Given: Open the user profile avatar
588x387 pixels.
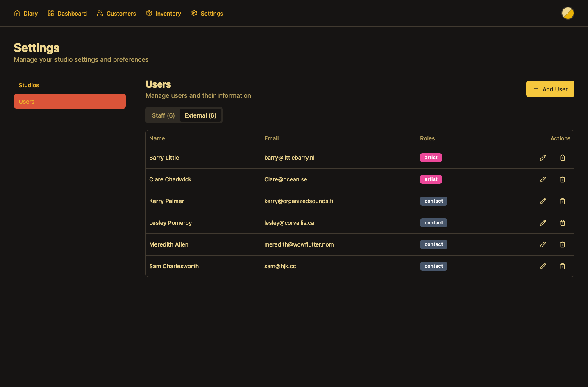Looking at the screenshot, I should point(568,13).
